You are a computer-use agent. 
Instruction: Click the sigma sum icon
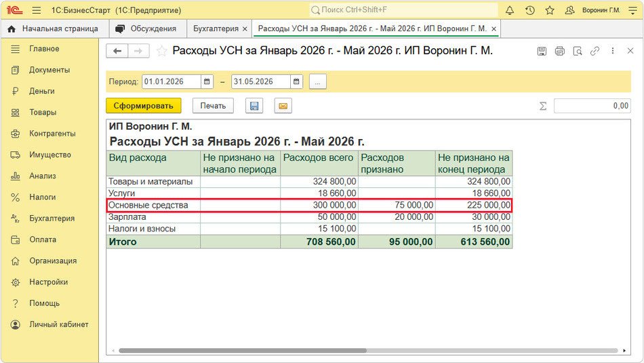click(x=542, y=106)
